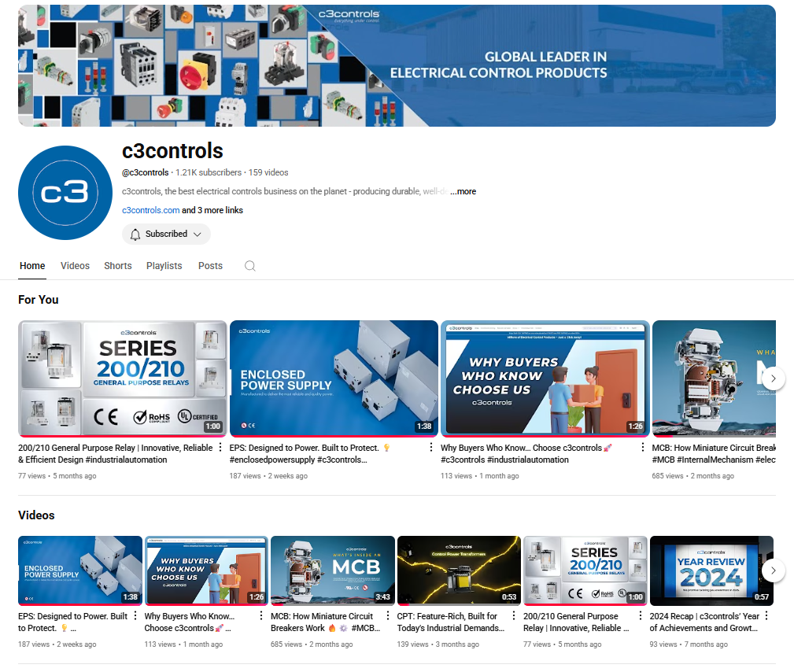Switch to the Playlists tab

164,266
